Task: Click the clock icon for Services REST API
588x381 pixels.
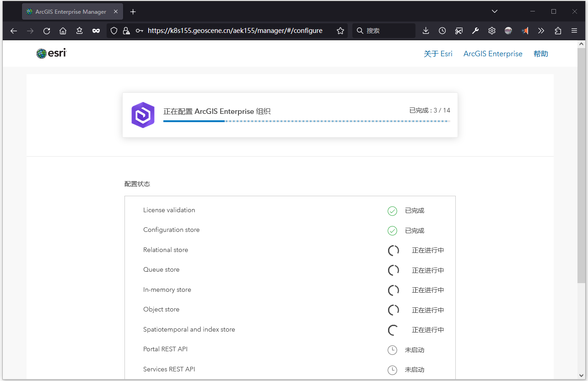Action: click(392, 370)
